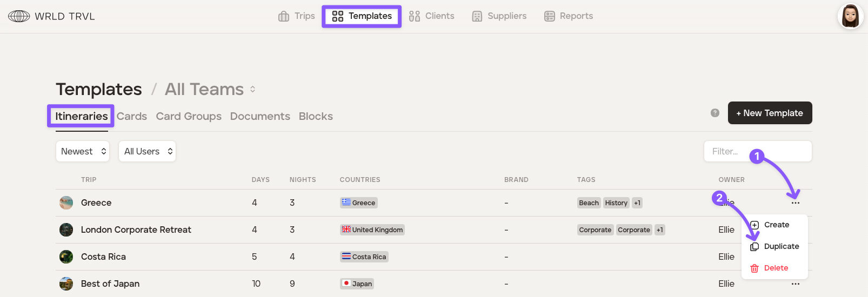Choose Create in the context menu
This screenshot has width=868, height=297.
[776, 225]
